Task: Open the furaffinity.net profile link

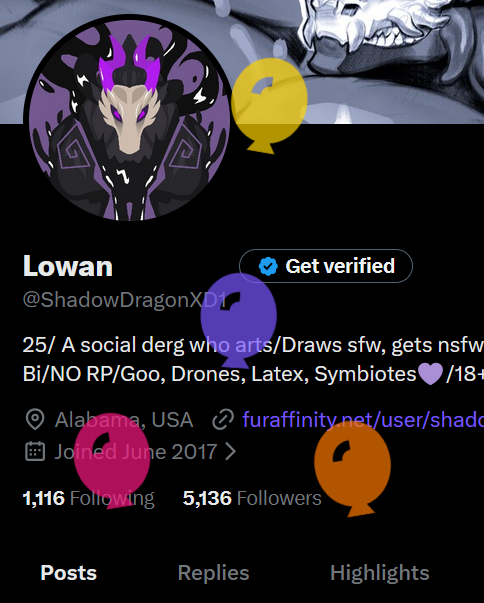Action: click(363, 420)
